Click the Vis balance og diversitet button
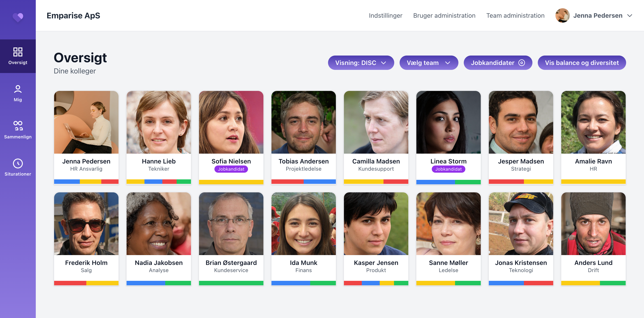The width and height of the screenshot is (644, 318). point(582,63)
